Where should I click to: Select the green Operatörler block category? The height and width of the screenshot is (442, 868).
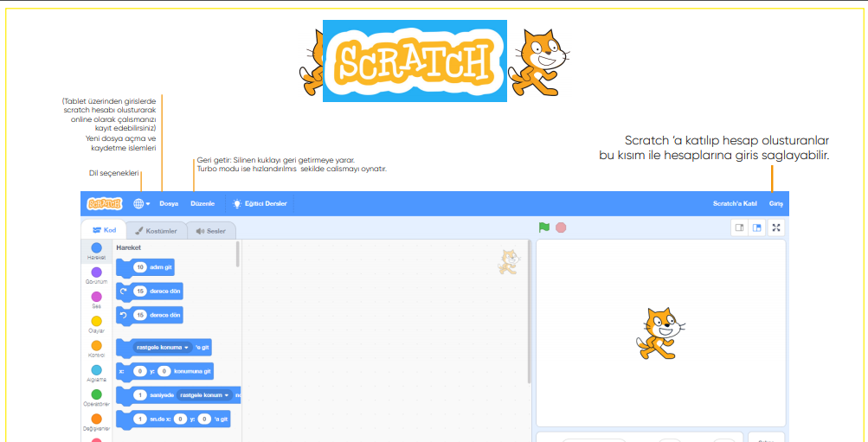pos(96,395)
